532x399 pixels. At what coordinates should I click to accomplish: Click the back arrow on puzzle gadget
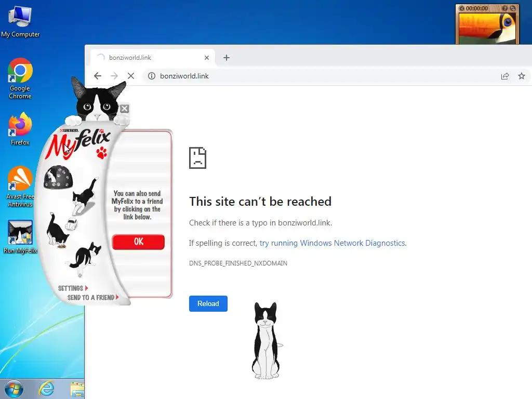[461, 8]
